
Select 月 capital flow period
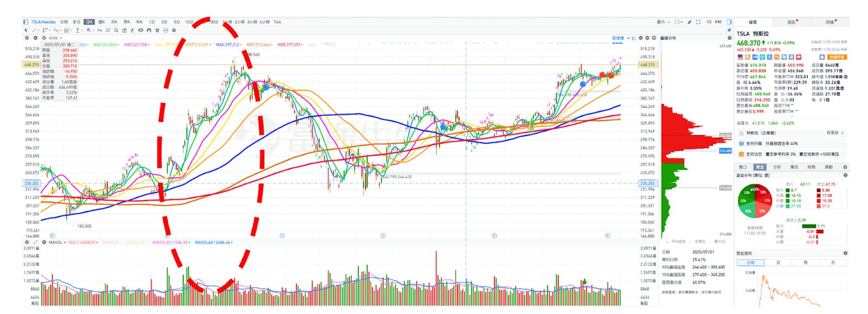point(833,262)
